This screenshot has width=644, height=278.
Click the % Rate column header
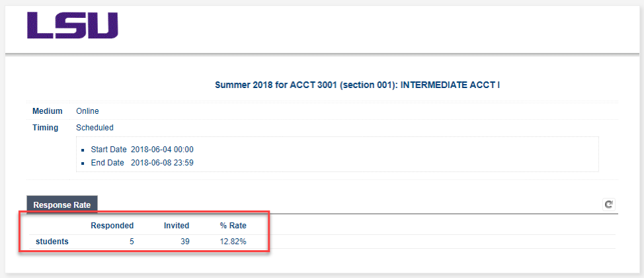click(x=233, y=225)
